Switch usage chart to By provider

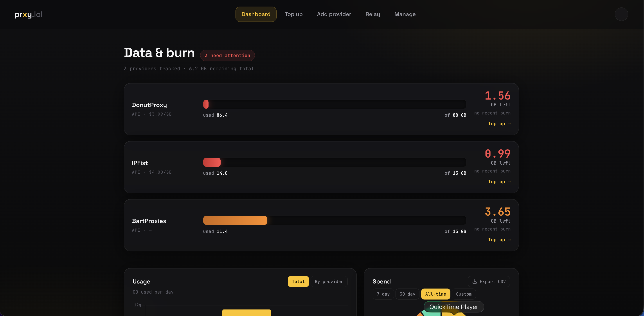pos(329,281)
